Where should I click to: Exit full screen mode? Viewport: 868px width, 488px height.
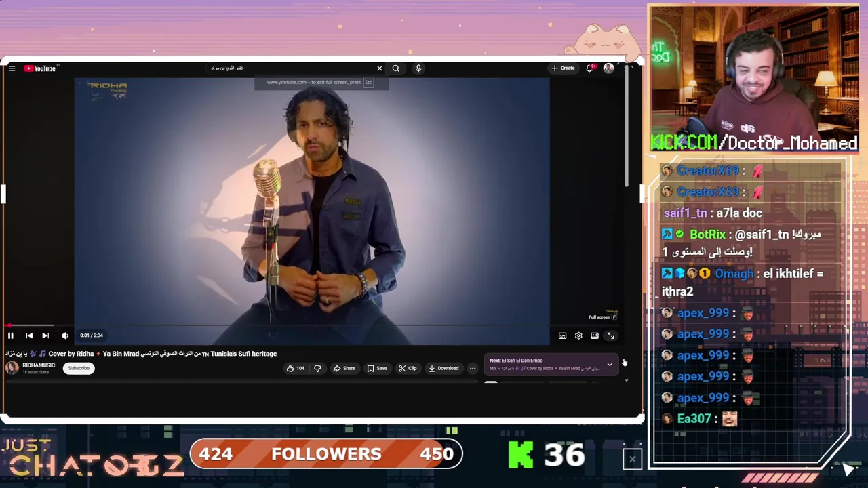coord(611,335)
